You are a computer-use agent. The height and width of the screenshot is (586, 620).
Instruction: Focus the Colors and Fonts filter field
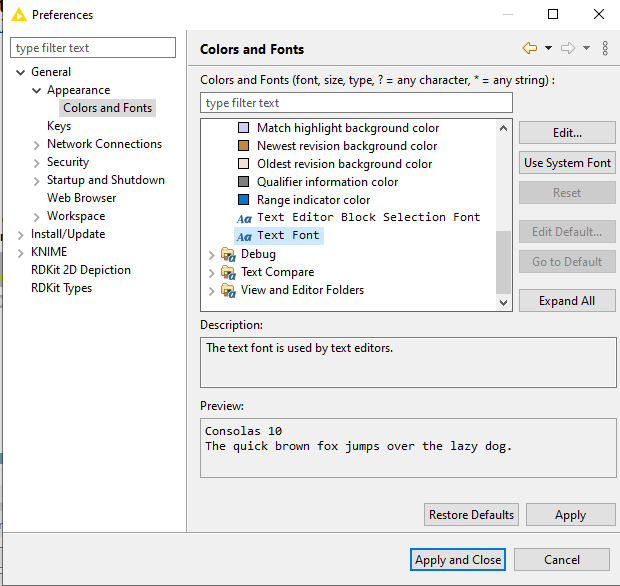(x=356, y=103)
